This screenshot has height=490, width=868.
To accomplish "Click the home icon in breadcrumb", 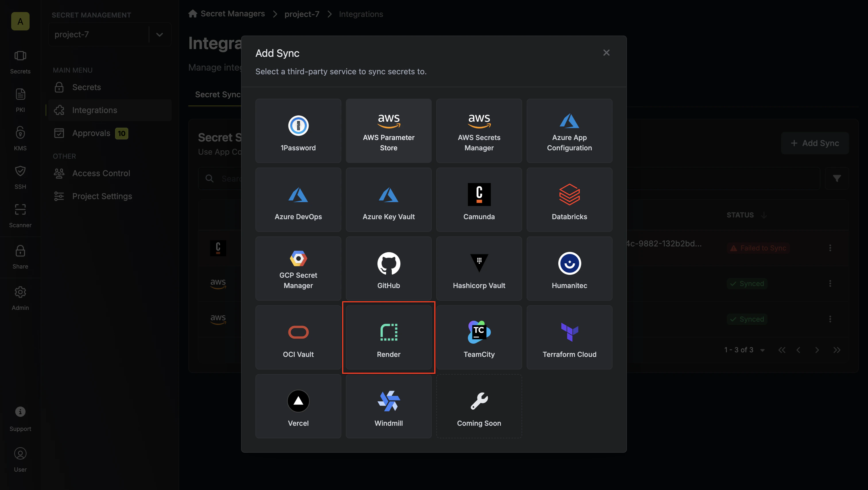I will click(193, 13).
